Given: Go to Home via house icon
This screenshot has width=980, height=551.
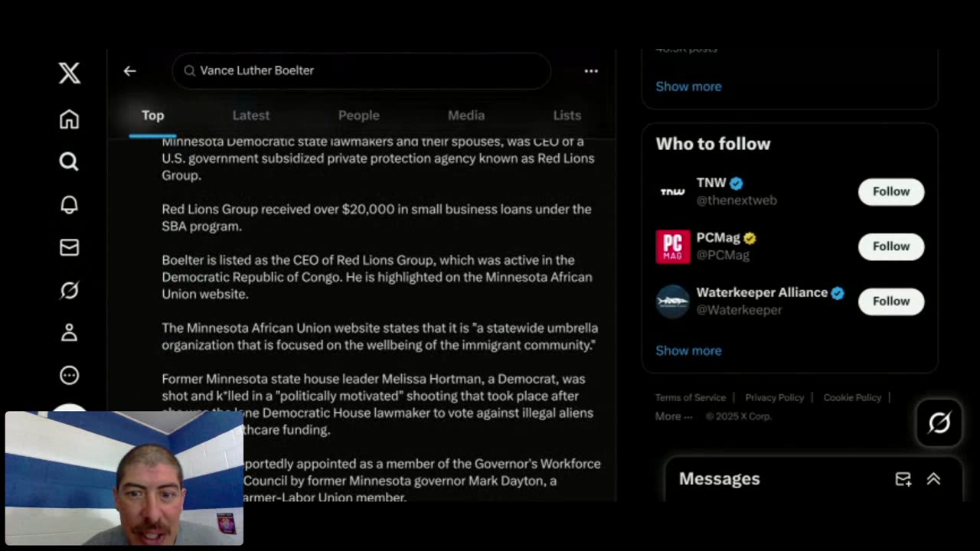Looking at the screenshot, I should coord(69,119).
